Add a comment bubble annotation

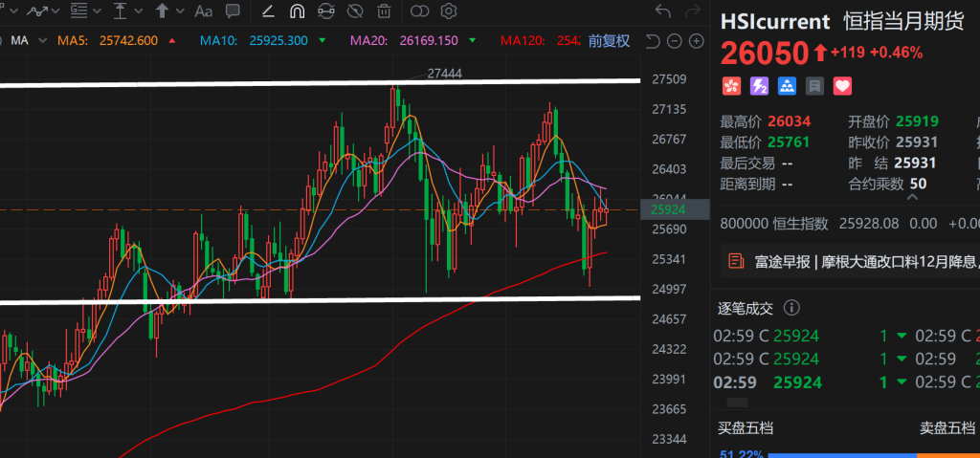point(232,11)
